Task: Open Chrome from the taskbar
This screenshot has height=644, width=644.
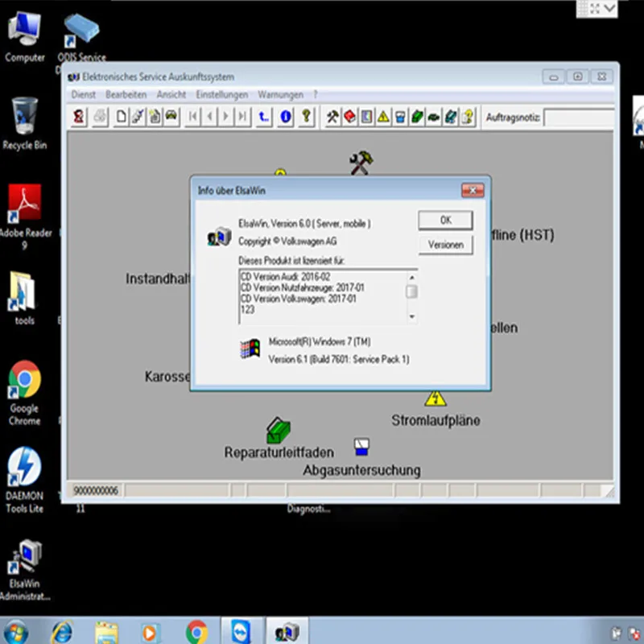Action: click(196, 632)
